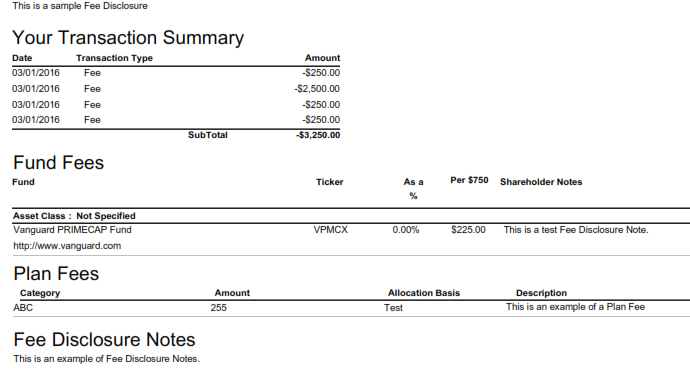Select the -$3,250.00 subtotal value
The width and height of the screenshot is (690, 369).
point(318,135)
